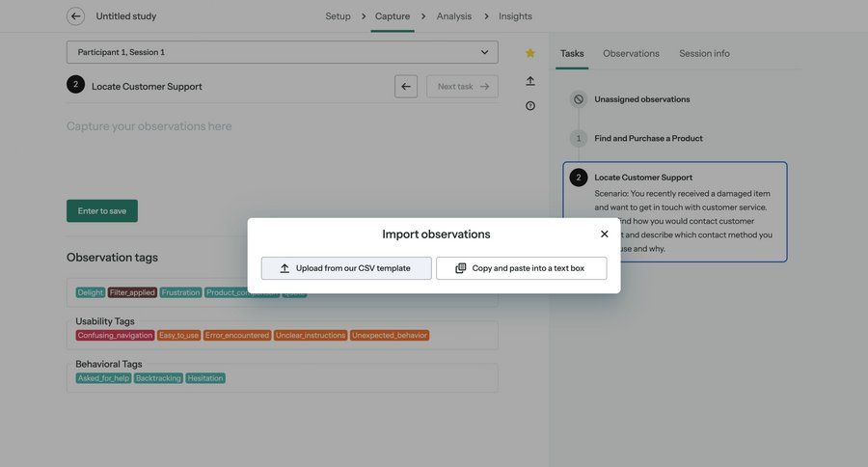Select task 1 Find and Purchase a Product

[648, 138]
